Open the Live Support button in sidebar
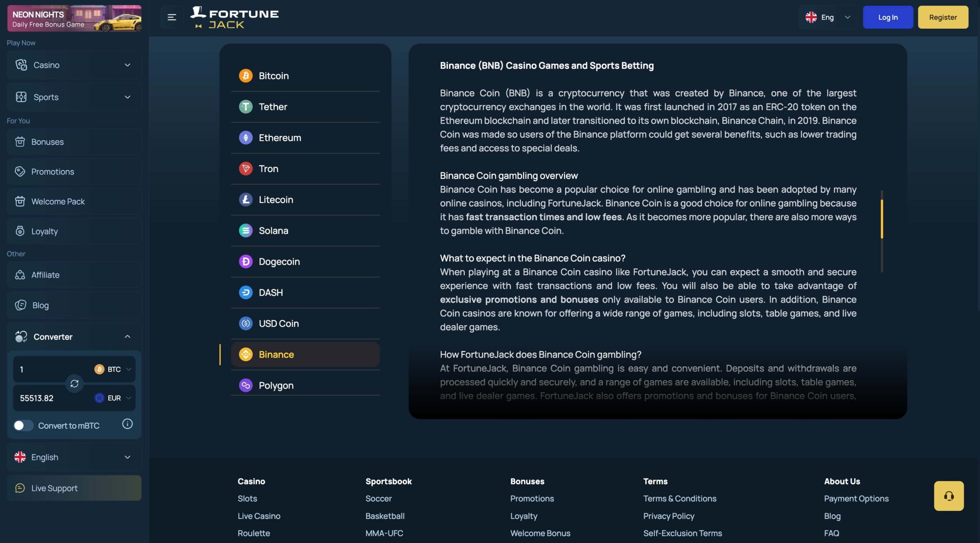Viewport: 980px width, 543px height. 74,488
